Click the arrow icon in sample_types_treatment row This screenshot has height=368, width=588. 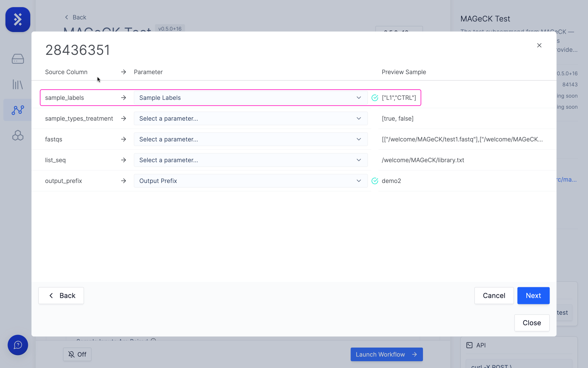pos(124,119)
